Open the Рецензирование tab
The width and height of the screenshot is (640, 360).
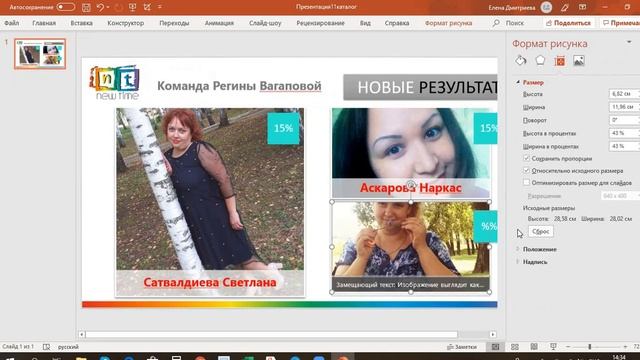pos(320,23)
